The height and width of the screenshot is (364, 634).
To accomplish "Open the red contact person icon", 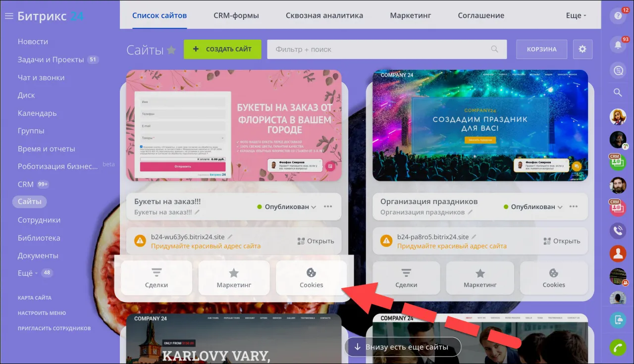I will point(618,254).
